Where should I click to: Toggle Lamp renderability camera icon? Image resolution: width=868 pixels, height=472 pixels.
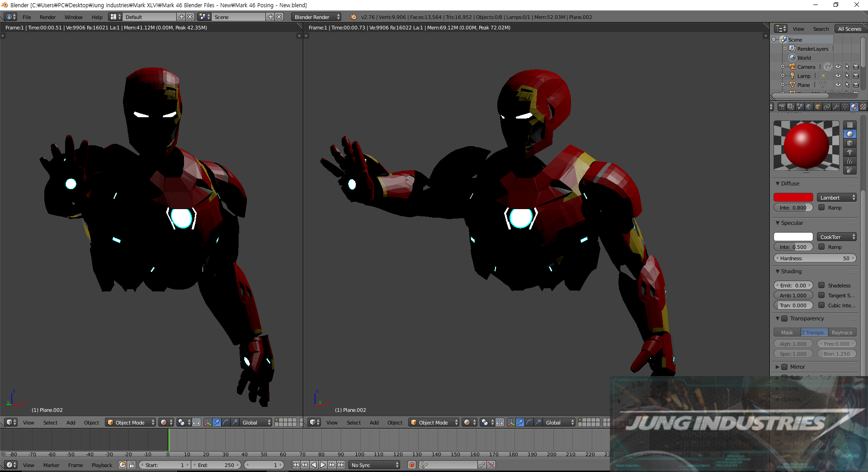pyautogui.click(x=856, y=76)
